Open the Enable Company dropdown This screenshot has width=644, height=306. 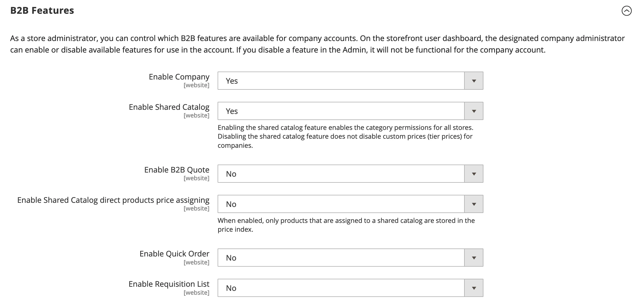click(x=350, y=81)
